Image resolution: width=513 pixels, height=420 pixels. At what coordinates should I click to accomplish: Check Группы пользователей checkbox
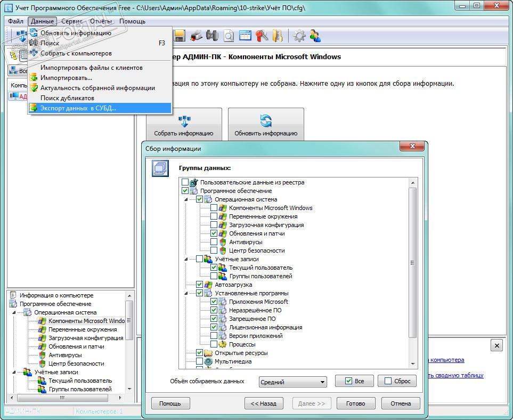coord(214,276)
